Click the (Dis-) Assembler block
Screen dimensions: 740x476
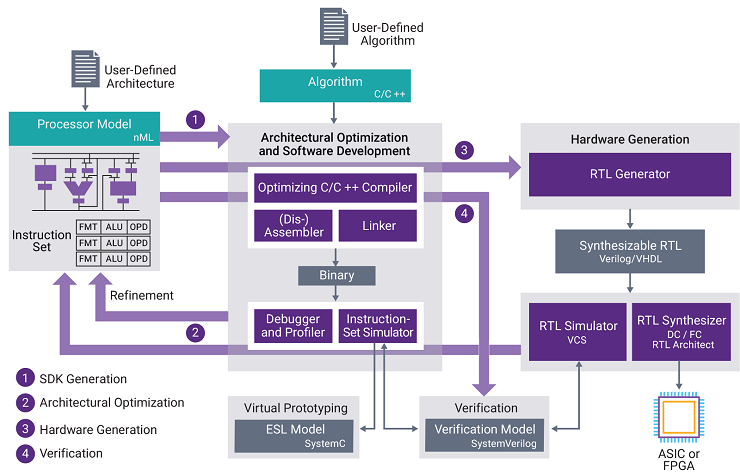point(289,226)
